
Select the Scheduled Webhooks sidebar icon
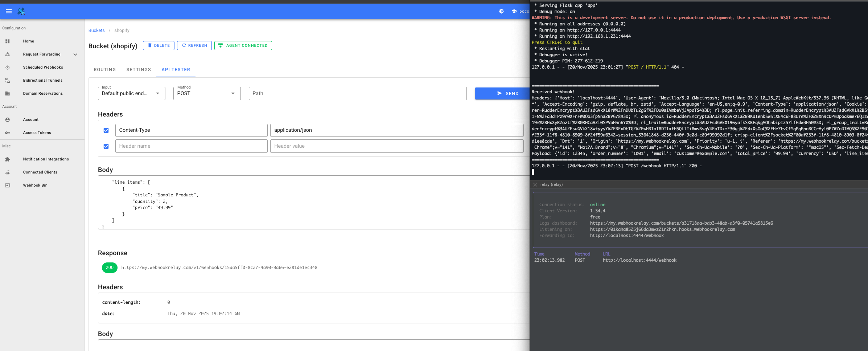tap(8, 67)
